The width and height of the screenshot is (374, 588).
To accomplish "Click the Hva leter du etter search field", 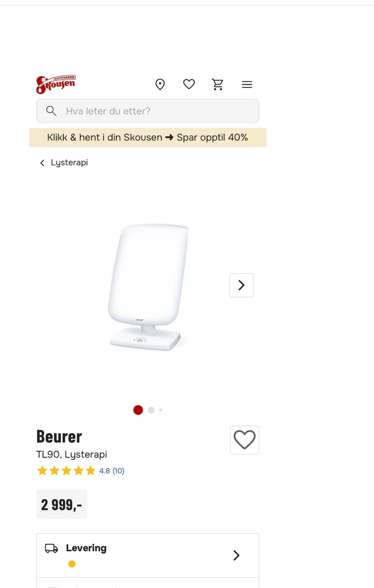I will point(148,111).
